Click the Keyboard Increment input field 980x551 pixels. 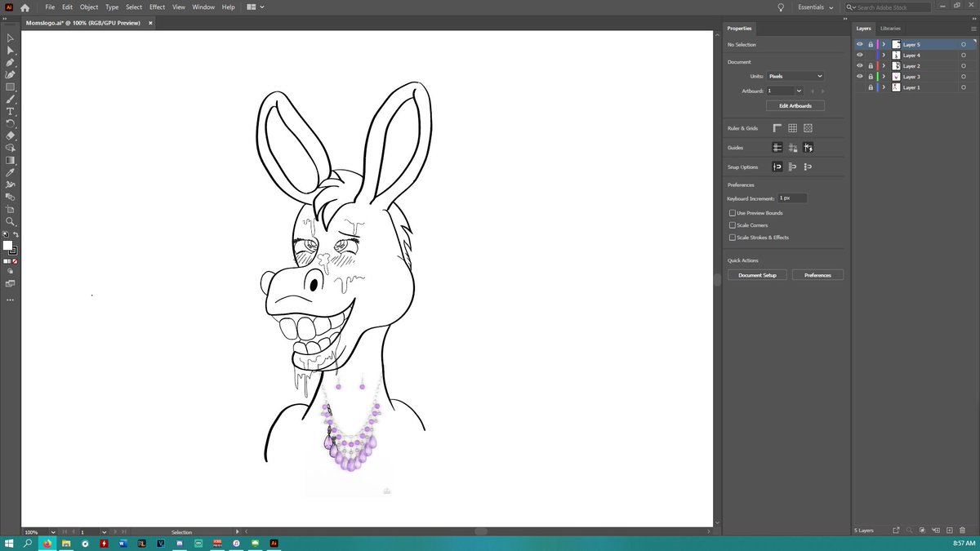click(792, 198)
